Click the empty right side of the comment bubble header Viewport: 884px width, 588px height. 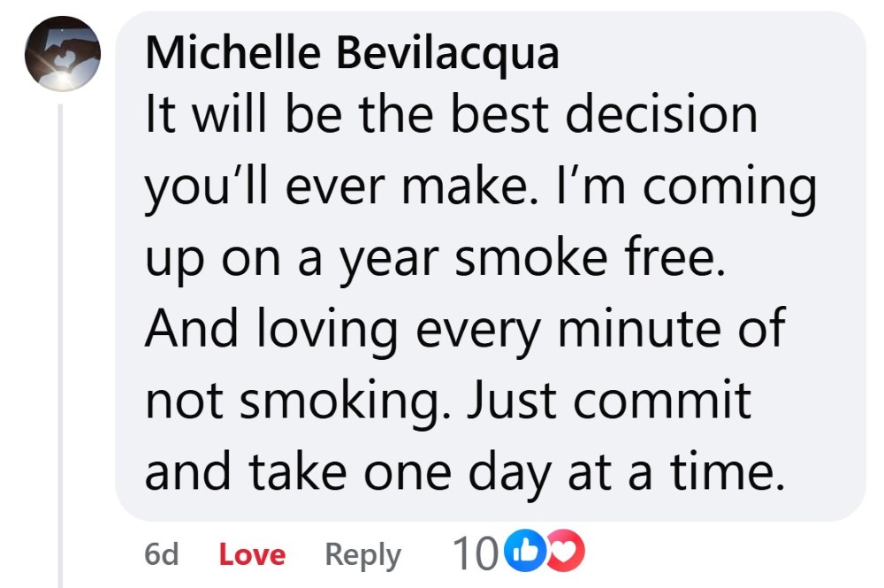click(725, 51)
